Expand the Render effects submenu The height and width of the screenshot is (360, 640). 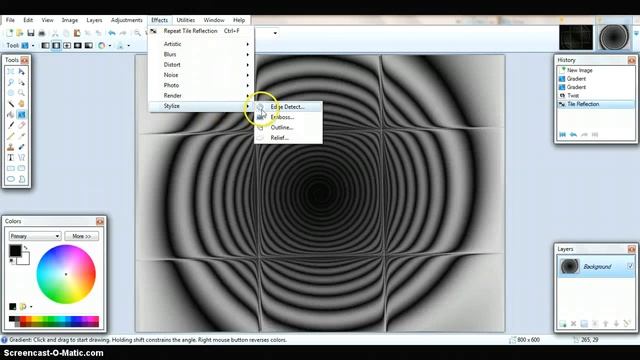pos(201,95)
